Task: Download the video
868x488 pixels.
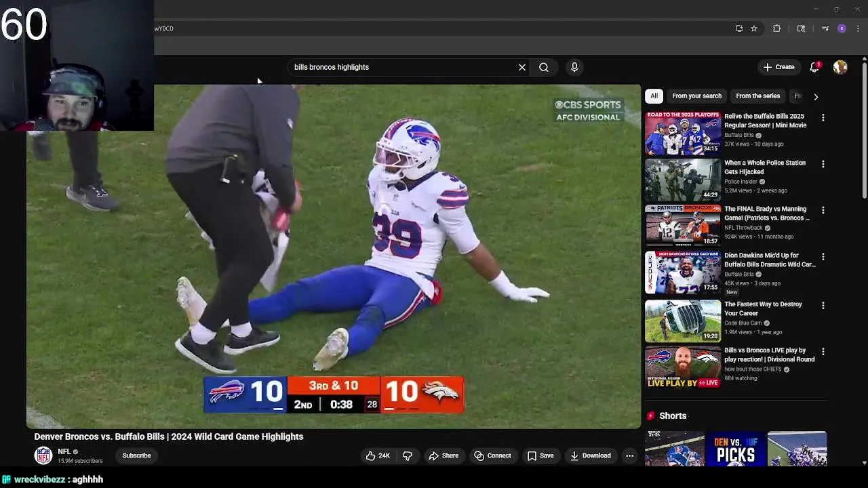Action: click(591, 455)
